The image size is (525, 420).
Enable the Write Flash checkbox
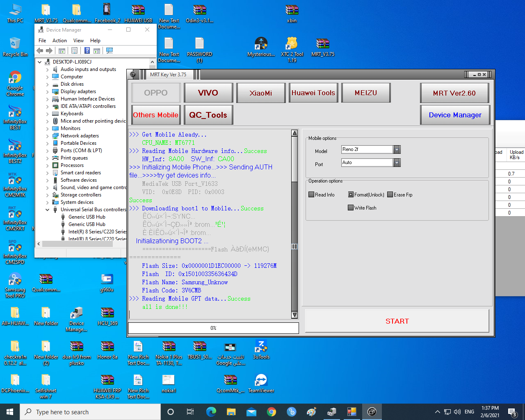tap(351, 208)
